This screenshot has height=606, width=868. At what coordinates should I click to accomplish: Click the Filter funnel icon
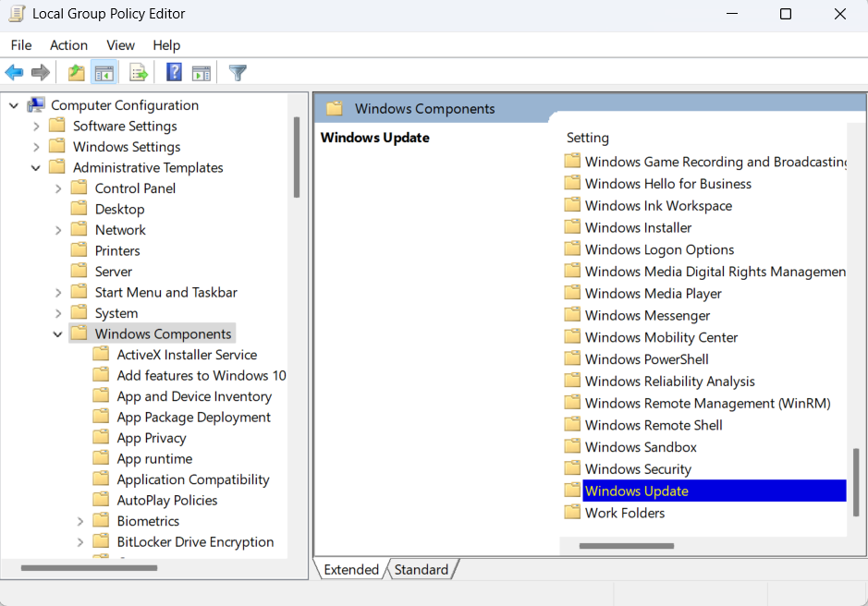pyautogui.click(x=238, y=72)
